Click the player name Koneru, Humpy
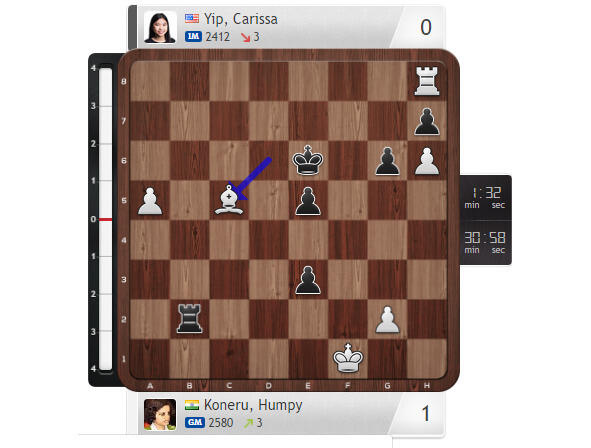Image resolution: width=591 pixels, height=448 pixels. point(253,405)
